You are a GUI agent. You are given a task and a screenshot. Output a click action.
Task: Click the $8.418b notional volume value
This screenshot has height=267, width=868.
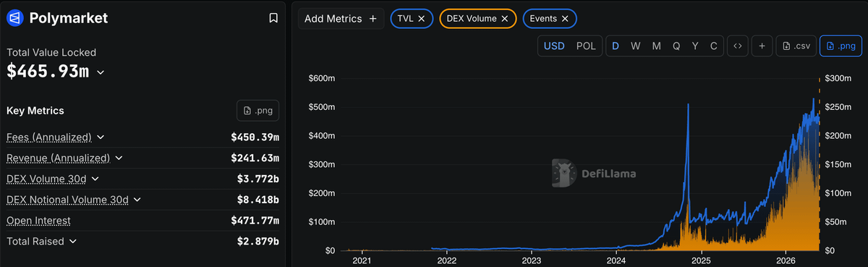(258, 200)
